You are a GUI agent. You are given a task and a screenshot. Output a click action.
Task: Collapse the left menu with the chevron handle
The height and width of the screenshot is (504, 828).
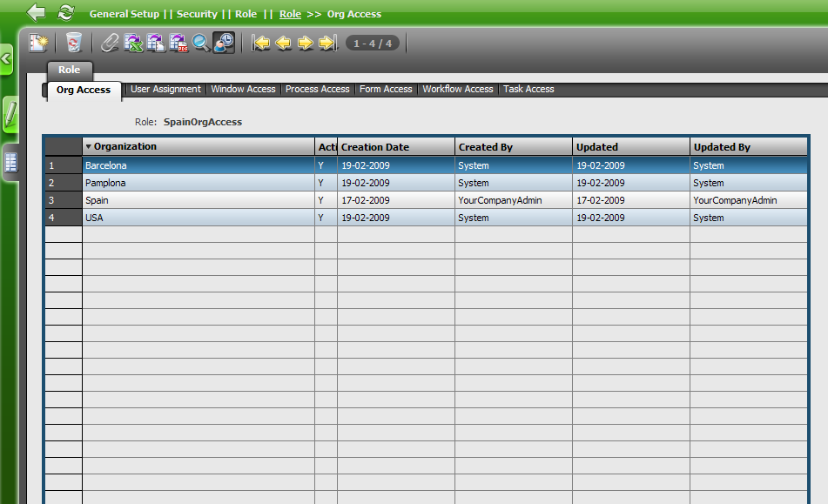pos(6,59)
